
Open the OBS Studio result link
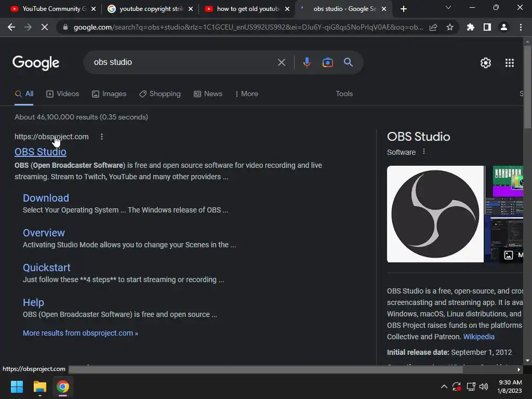pos(41,152)
